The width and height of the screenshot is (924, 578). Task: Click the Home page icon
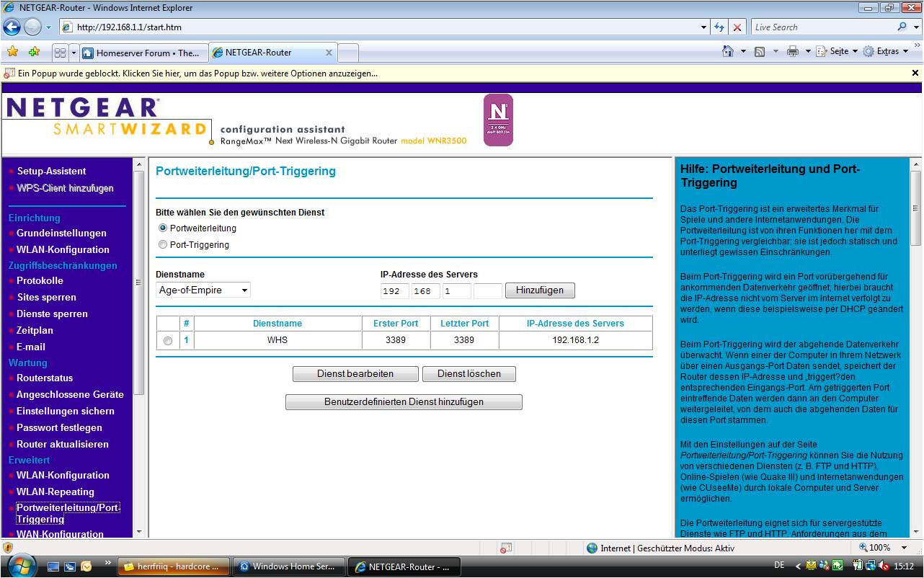pos(728,51)
